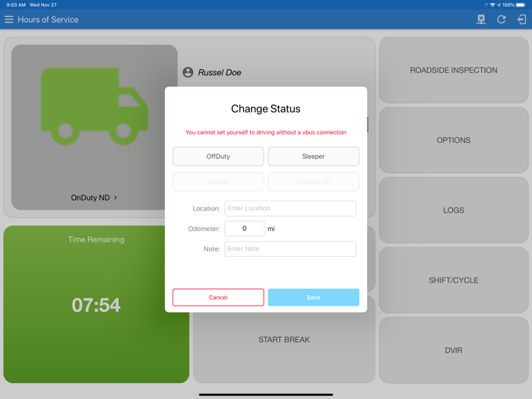Viewport: 532px width, 399px height.
Task: Select OnDuty ND status in dialog
Action: (313, 182)
